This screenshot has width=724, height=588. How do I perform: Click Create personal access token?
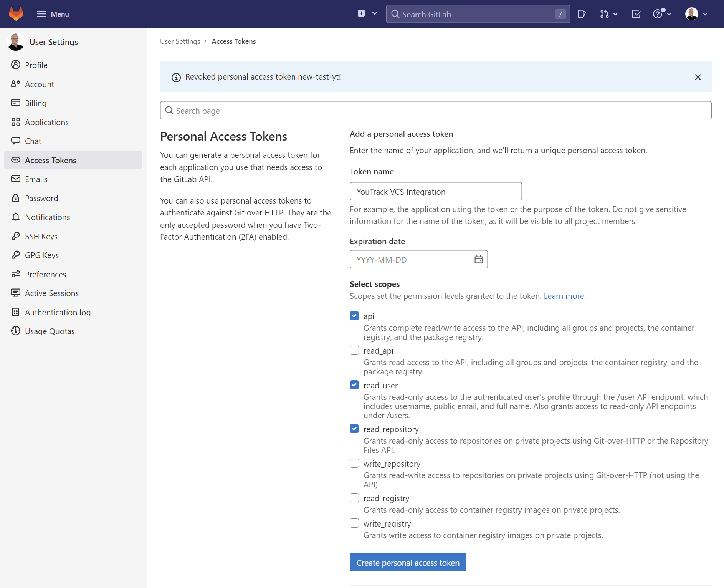(408, 562)
